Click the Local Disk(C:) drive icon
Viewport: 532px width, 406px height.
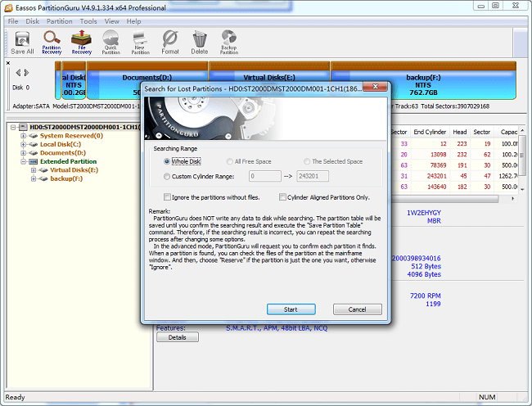click(34, 144)
